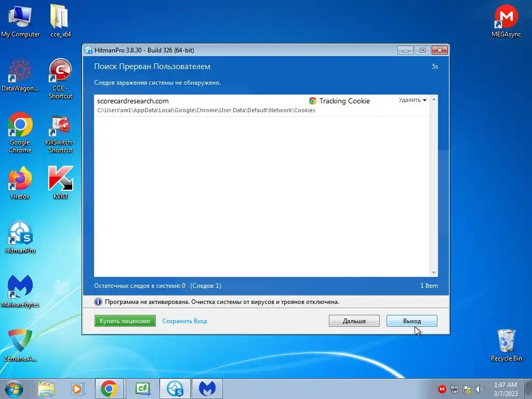Click the HitmanPro title bar icon
Image resolution: width=532 pixels, height=399 pixels.
point(88,50)
